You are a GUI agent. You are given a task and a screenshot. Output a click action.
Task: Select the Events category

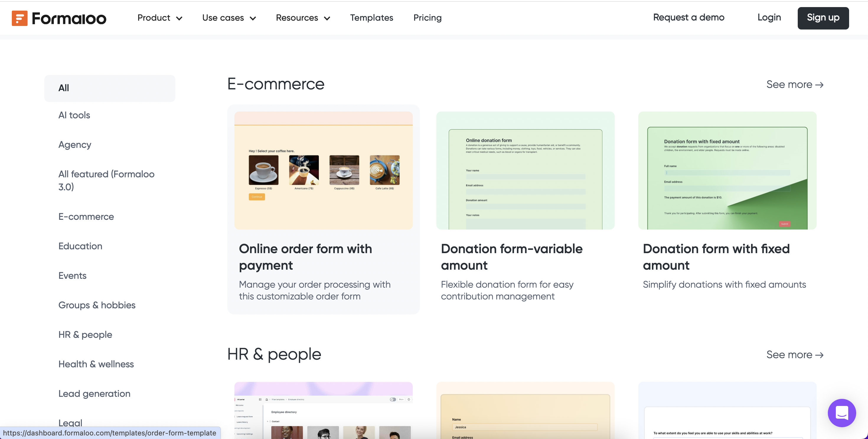click(72, 276)
